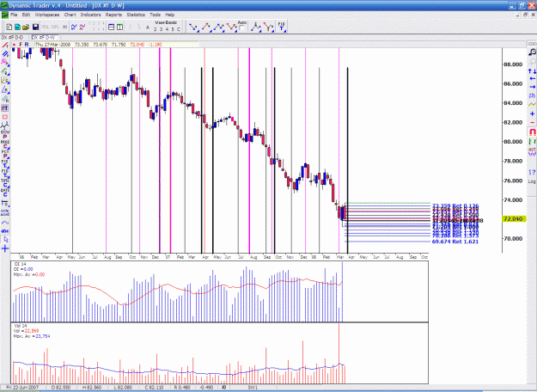Viewport: 537px width, 392px height.
Task: Select the DATE C tool in left toolbar
Action: click(x=5, y=193)
